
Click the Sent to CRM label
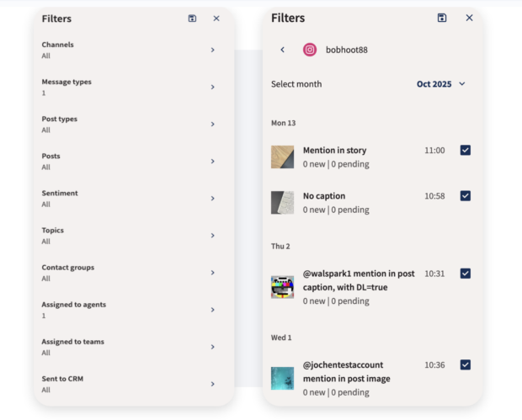(x=62, y=379)
